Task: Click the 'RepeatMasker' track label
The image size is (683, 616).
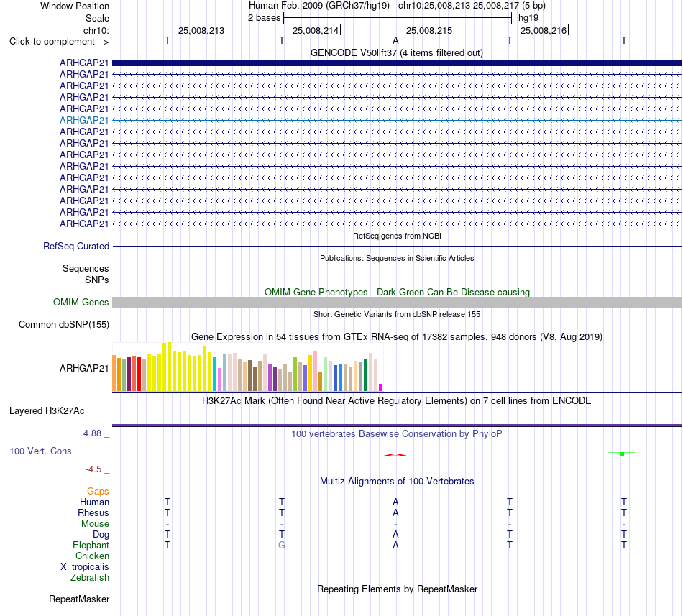Action: 79,599
